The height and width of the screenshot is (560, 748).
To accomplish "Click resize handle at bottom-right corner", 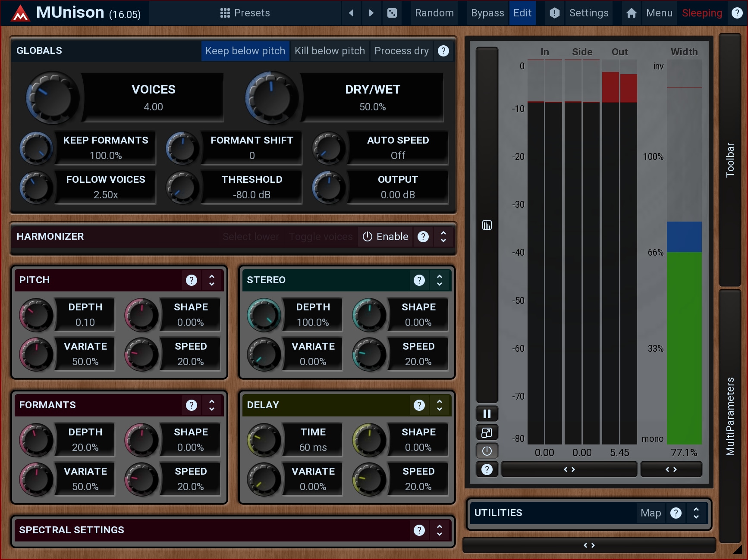I will [737, 550].
